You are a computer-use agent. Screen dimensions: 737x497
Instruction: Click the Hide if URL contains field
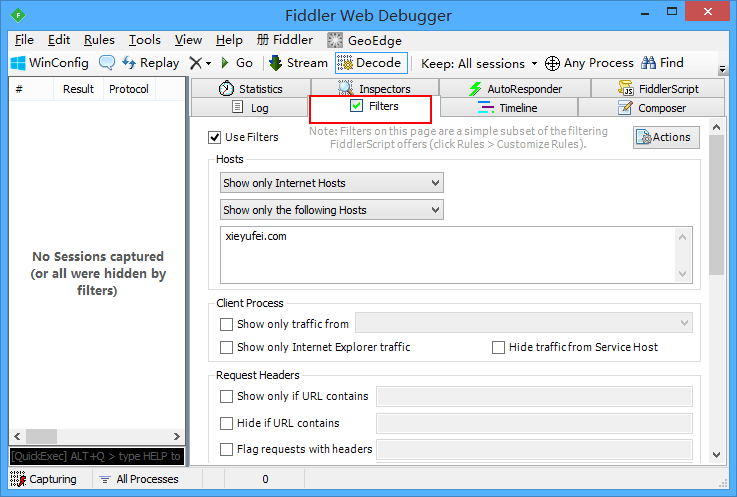coord(534,423)
